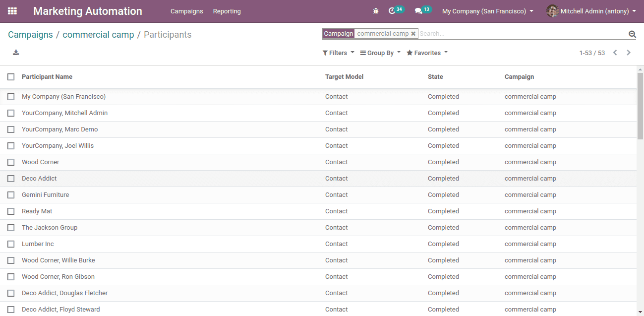This screenshot has height=316, width=644.
Task: Check the Lumber Inc row checkbox
Action: coord(11,244)
